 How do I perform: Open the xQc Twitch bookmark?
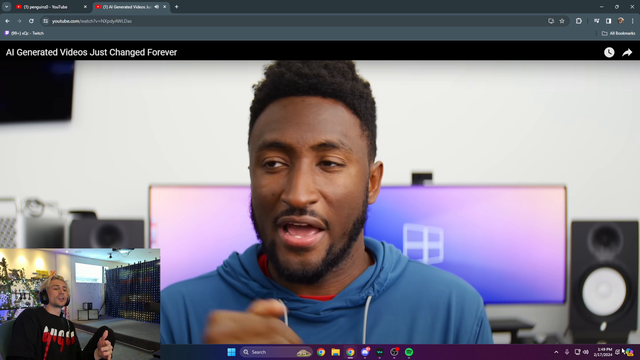point(24,33)
